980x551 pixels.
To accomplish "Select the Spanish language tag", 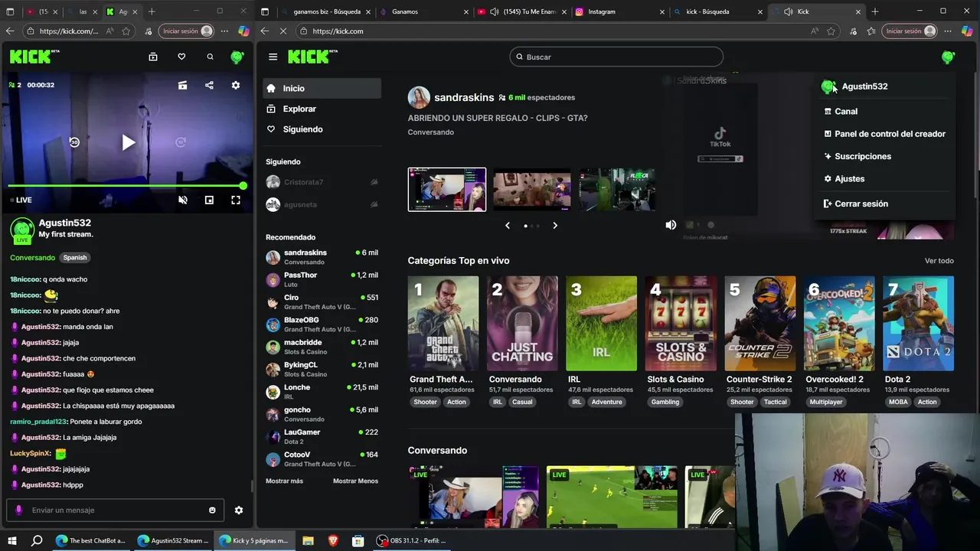I will (x=75, y=258).
